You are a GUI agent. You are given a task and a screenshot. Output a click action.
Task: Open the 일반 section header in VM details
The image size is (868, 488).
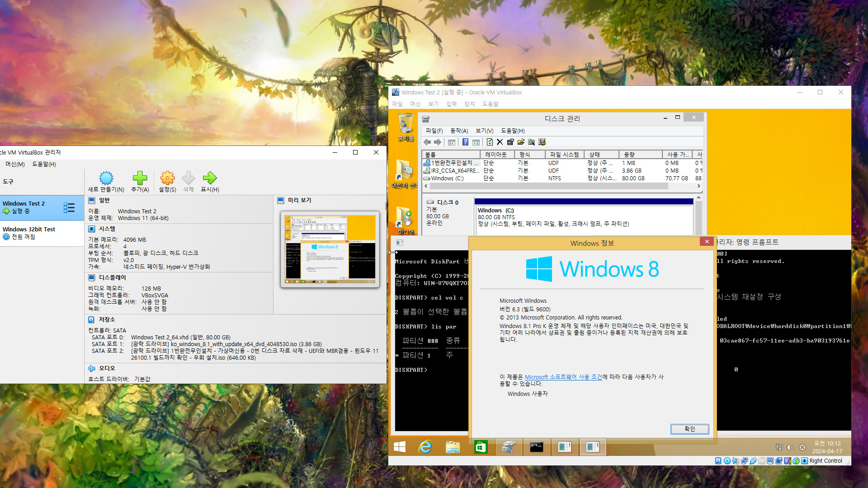pyautogui.click(x=104, y=200)
